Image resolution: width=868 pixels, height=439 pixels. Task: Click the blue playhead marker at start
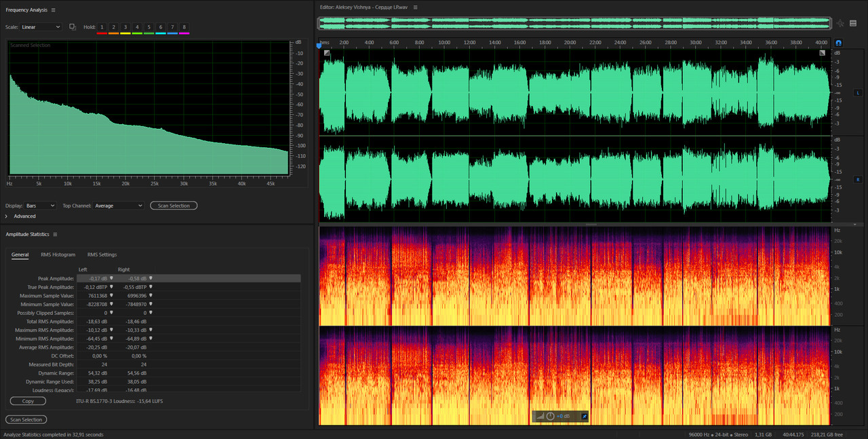[x=319, y=45]
